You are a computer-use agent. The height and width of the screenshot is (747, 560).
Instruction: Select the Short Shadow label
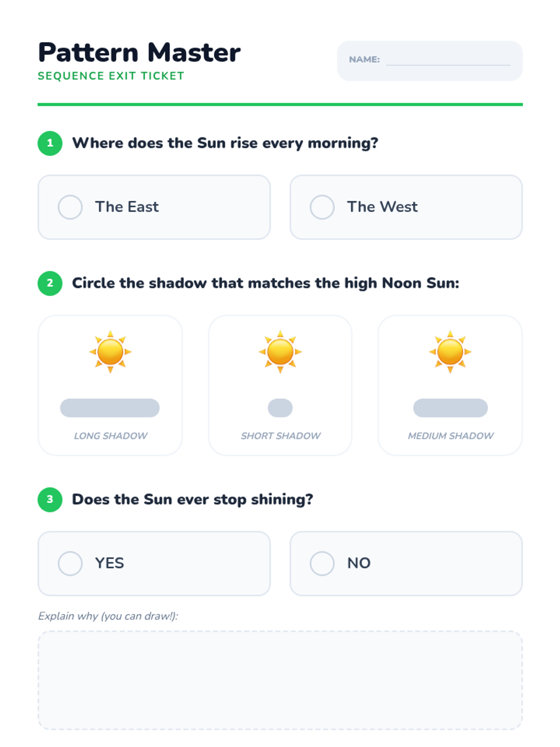(280, 436)
